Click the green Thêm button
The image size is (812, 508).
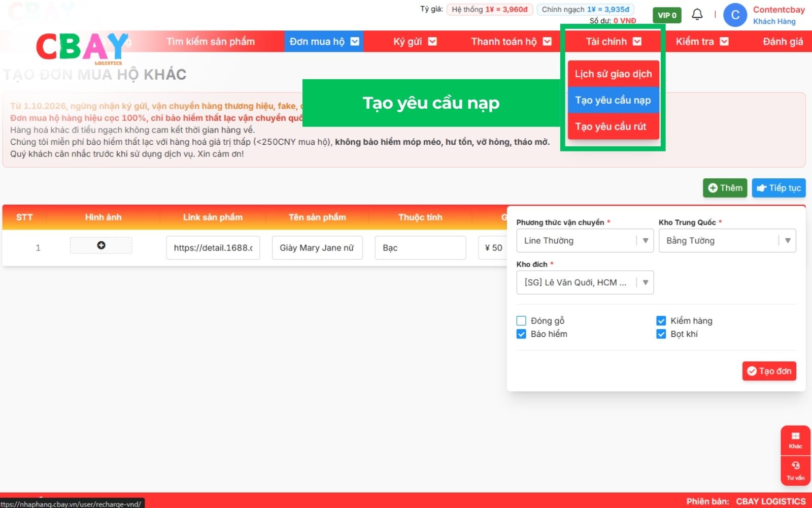coord(725,188)
